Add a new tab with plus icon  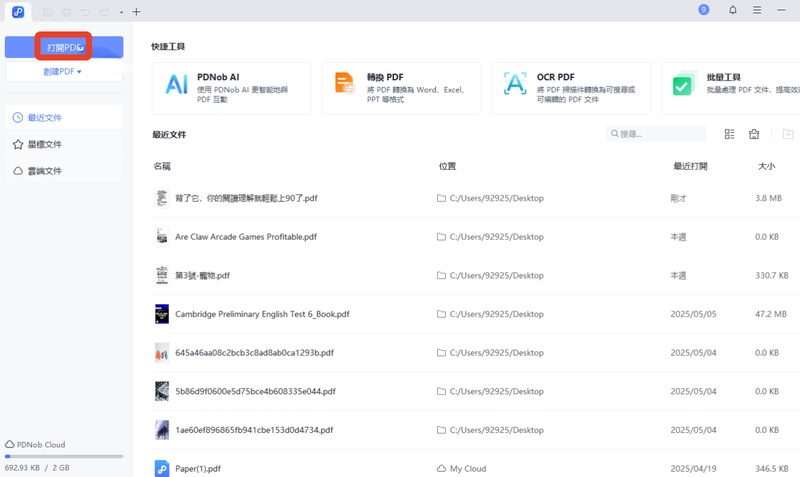coord(136,12)
